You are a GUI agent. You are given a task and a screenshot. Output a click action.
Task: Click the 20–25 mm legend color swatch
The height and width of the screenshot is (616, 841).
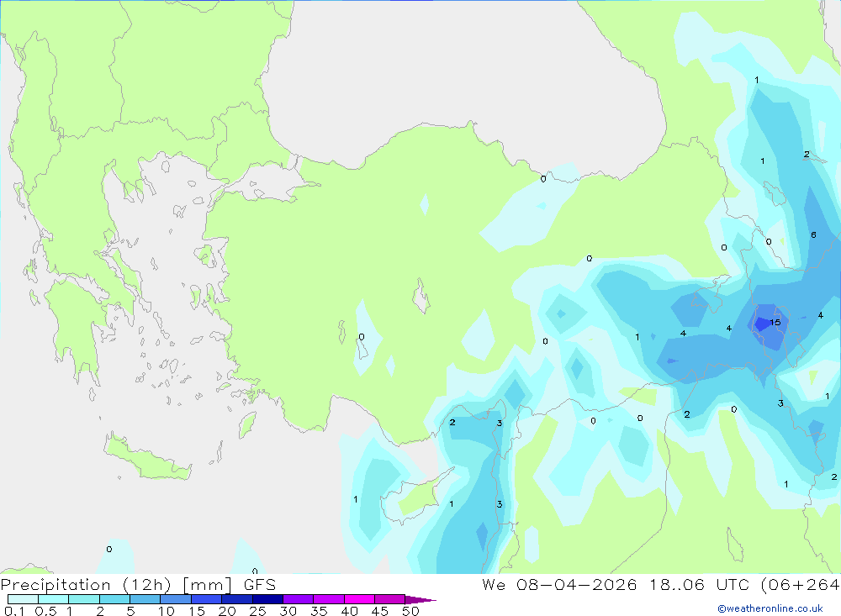(236, 599)
